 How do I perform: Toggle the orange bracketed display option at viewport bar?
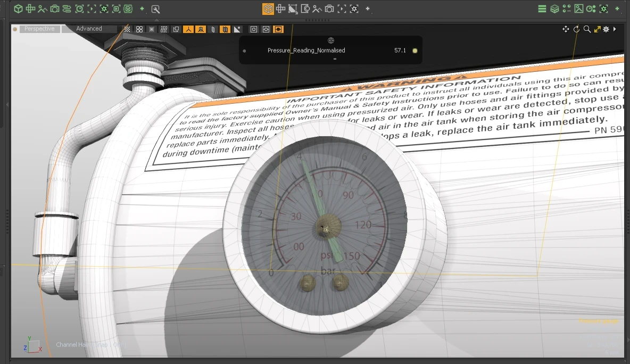pyautogui.click(x=278, y=29)
